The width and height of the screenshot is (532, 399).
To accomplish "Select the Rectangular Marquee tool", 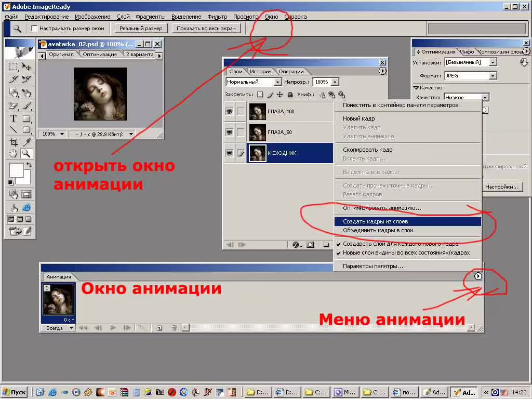I will click(13, 66).
